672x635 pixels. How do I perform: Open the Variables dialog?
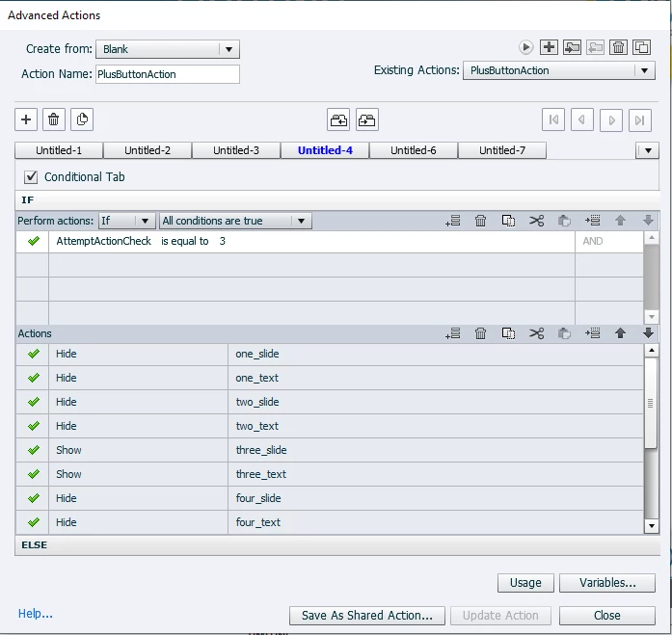(607, 583)
